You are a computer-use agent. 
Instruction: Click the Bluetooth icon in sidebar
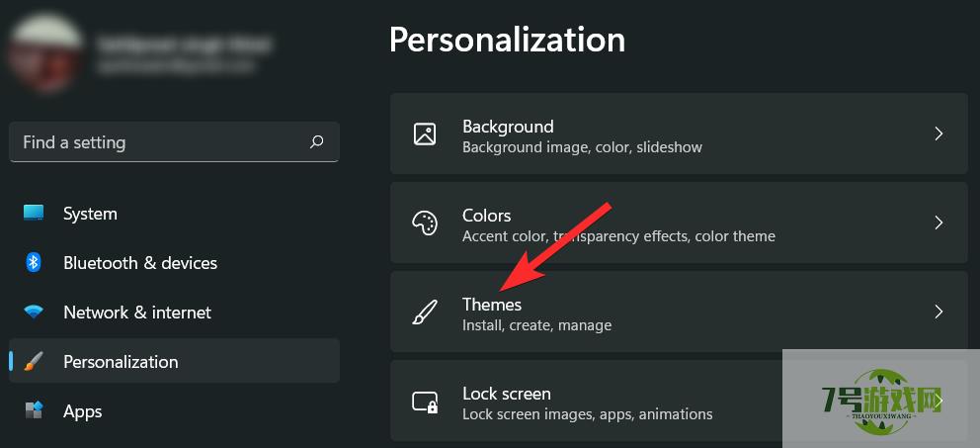tap(34, 262)
